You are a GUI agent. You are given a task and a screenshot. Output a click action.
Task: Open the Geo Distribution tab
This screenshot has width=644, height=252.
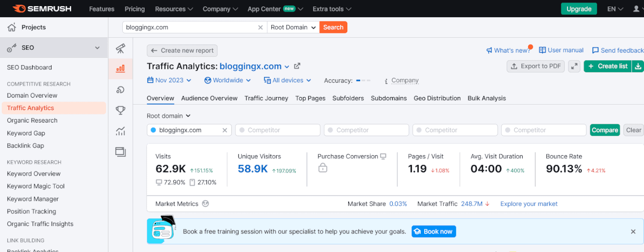coord(437,98)
